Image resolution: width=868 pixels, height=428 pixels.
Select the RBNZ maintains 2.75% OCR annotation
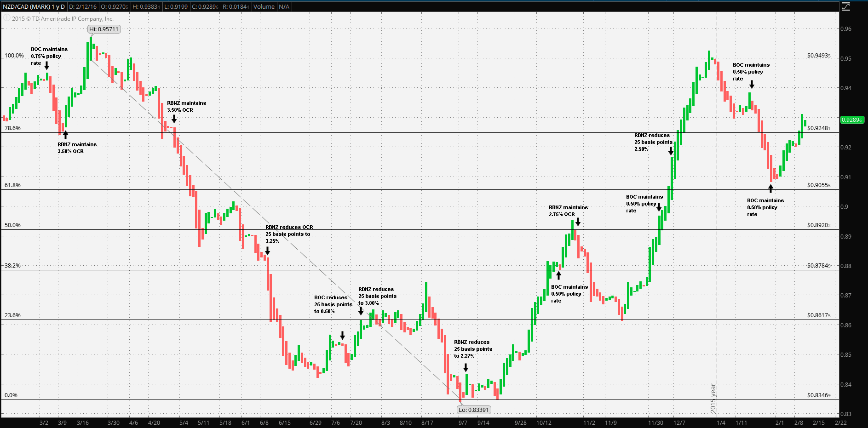[x=568, y=211]
